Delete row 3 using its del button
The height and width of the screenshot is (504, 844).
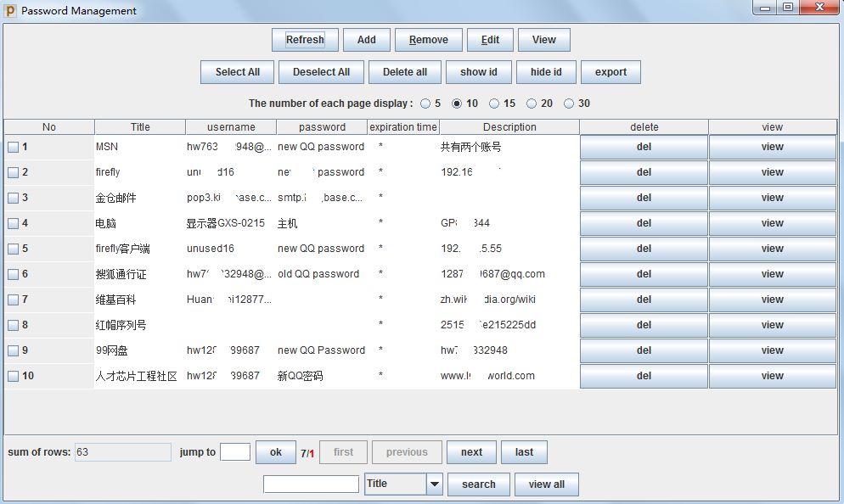(644, 198)
